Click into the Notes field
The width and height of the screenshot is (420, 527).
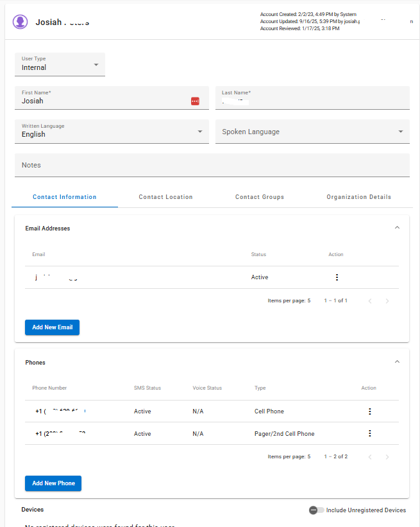tap(212, 165)
